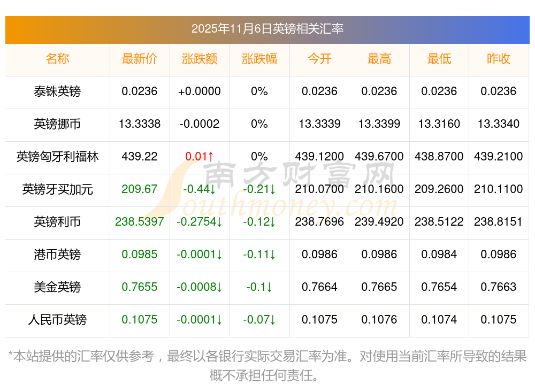The height and width of the screenshot is (392, 535).
Task: Select the 最高 column header
Action: pyautogui.click(x=379, y=59)
